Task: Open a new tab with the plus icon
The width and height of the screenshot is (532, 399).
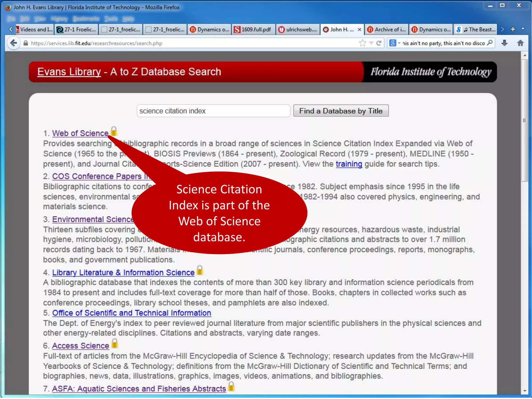Action: coord(513,29)
